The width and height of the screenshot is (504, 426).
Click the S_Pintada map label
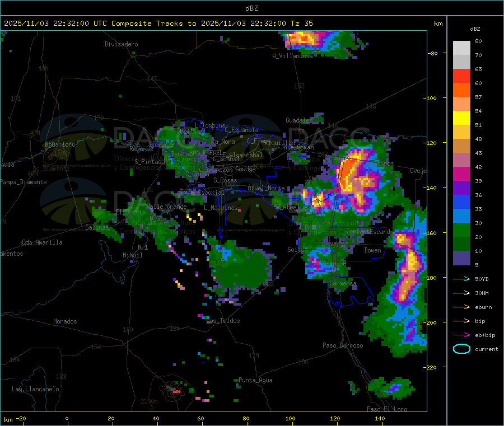(x=150, y=162)
